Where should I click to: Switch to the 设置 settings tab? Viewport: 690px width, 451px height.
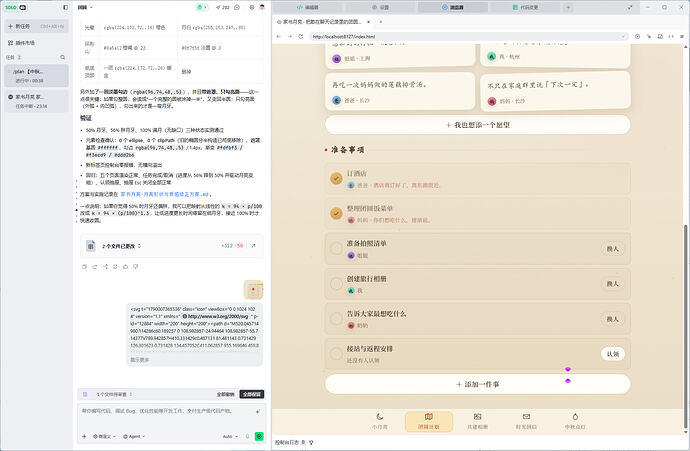click(380, 7)
